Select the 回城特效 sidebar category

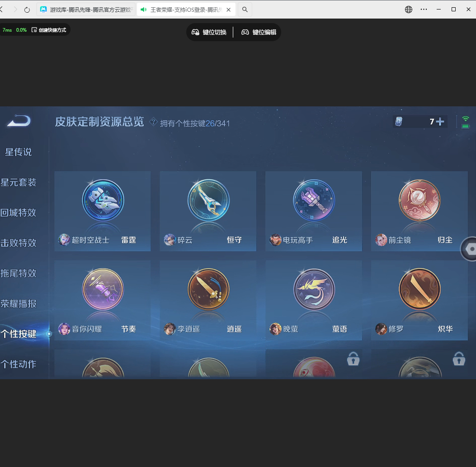point(18,213)
